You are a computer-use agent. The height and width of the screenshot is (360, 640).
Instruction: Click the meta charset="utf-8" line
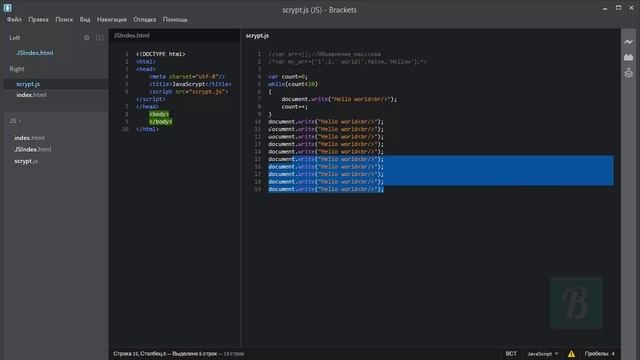tap(187, 77)
